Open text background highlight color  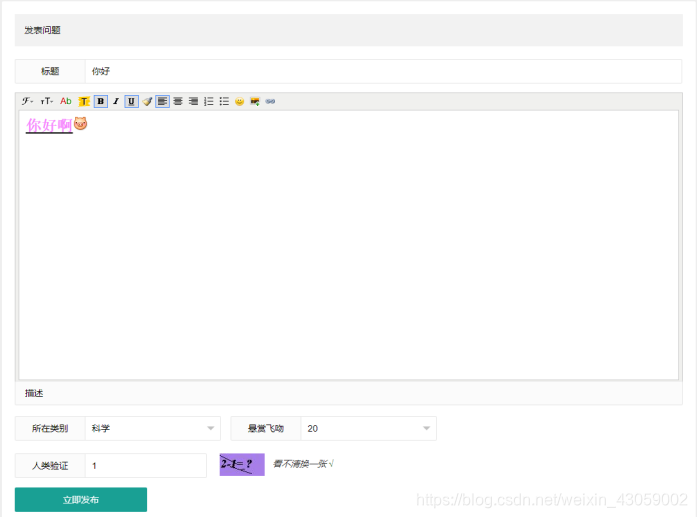point(84,101)
